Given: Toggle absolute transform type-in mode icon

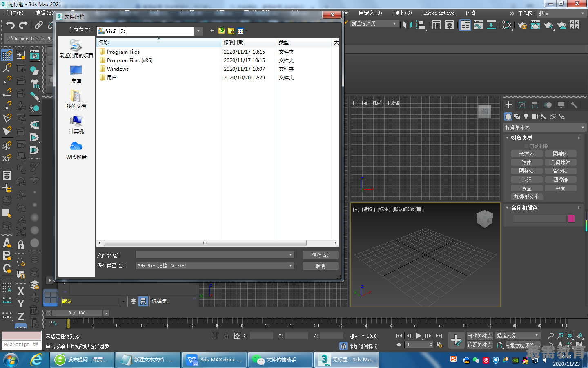Looking at the screenshot, I should click(237, 336).
